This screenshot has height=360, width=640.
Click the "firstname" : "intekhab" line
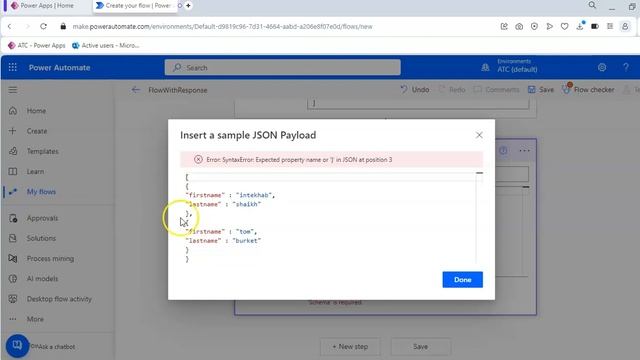click(x=230, y=195)
